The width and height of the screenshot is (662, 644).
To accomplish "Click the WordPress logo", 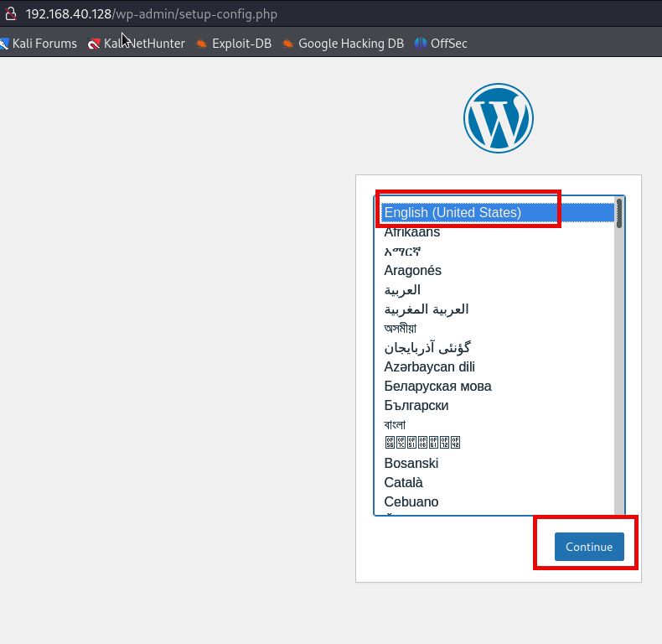I will pos(499,118).
